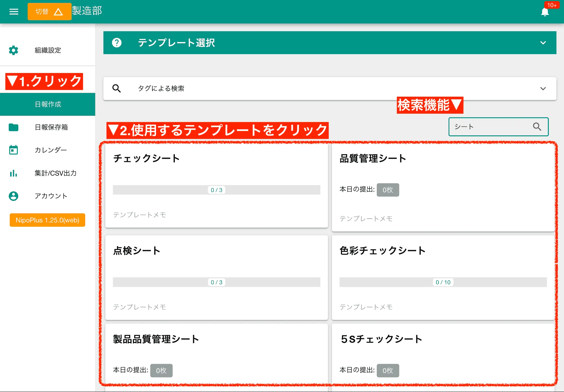This screenshot has height=392, width=564.
Task: Open カレンダー via the calendar icon
Action: [13, 150]
